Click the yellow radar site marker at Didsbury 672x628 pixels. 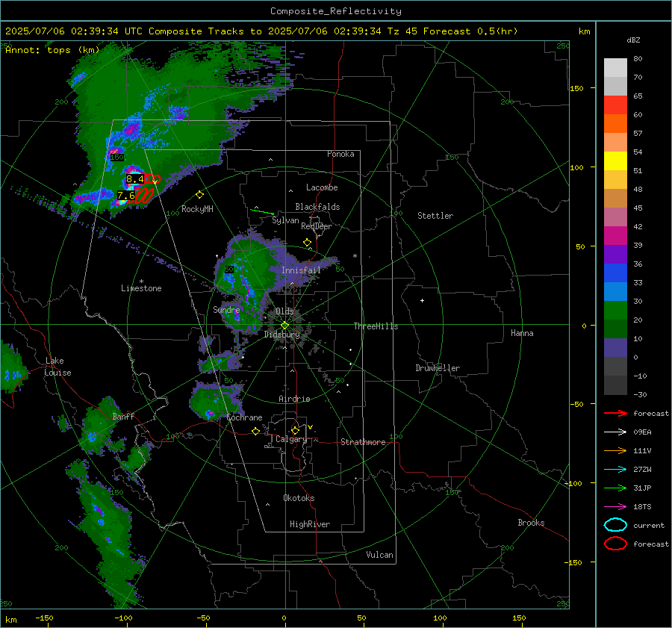point(285,326)
